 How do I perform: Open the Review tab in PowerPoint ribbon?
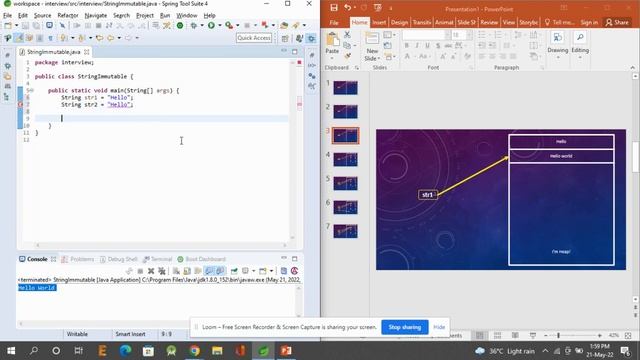tap(489, 22)
